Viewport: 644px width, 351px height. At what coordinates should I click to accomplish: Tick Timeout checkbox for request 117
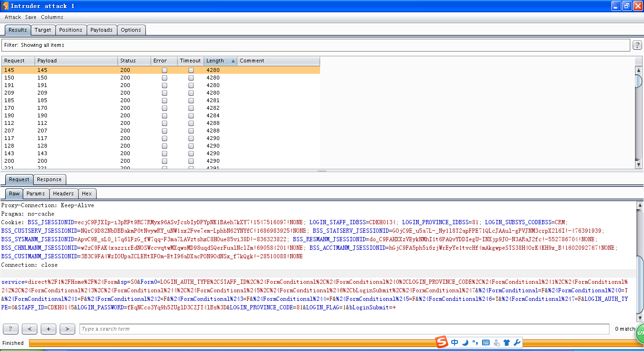coord(191,138)
